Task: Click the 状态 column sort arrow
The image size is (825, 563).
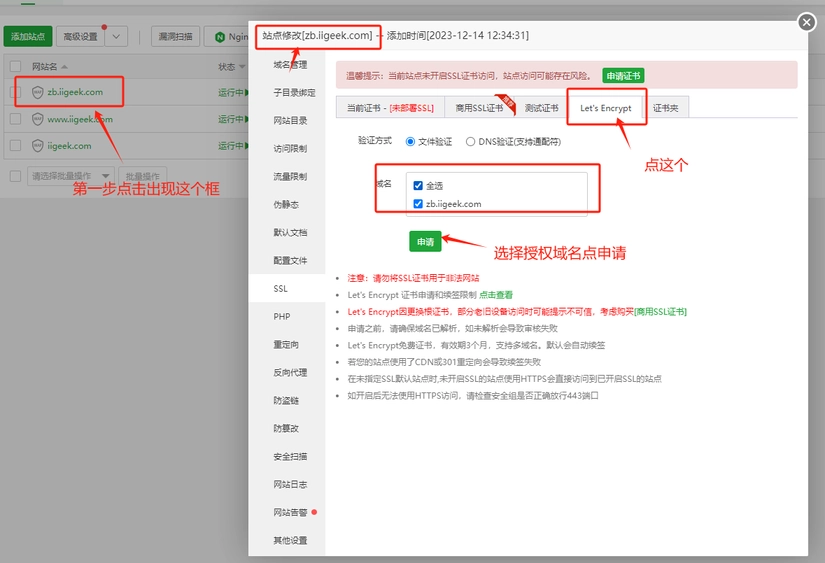Action: [x=242, y=67]
